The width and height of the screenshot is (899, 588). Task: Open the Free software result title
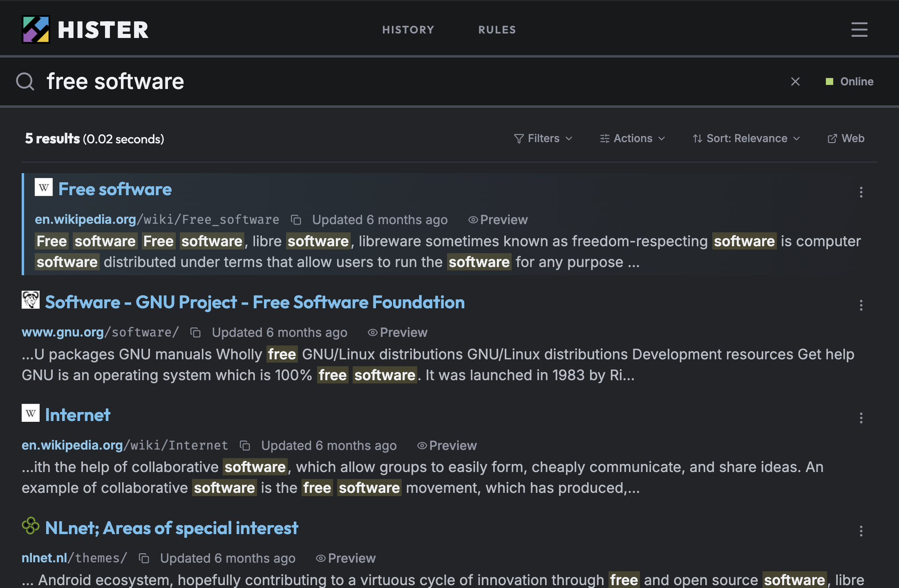pos(115,189)
